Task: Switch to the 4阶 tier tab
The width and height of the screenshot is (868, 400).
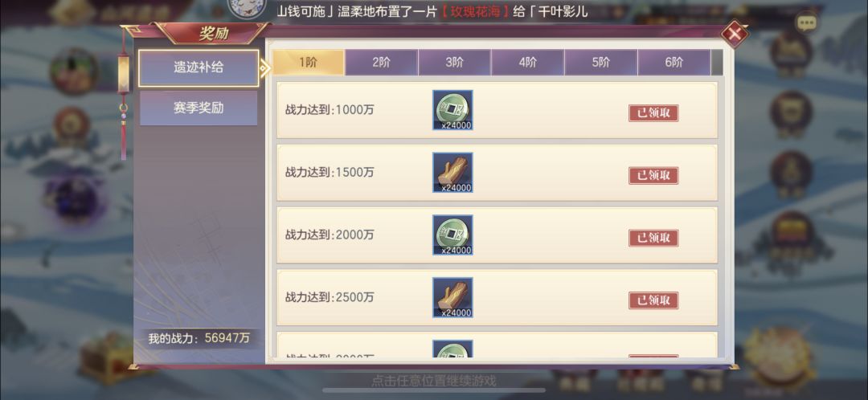Action: 527,63
